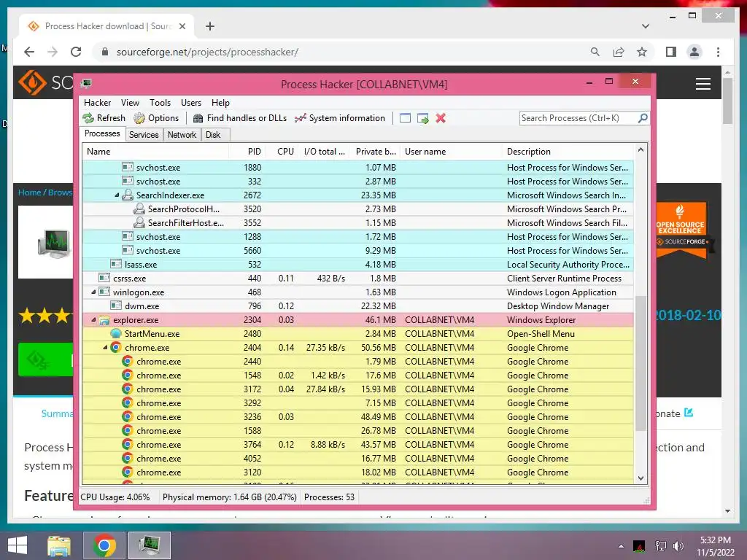Switch to the Services tab
The width and height of the screenshot is (747, 560).
(x=144, y=135)
